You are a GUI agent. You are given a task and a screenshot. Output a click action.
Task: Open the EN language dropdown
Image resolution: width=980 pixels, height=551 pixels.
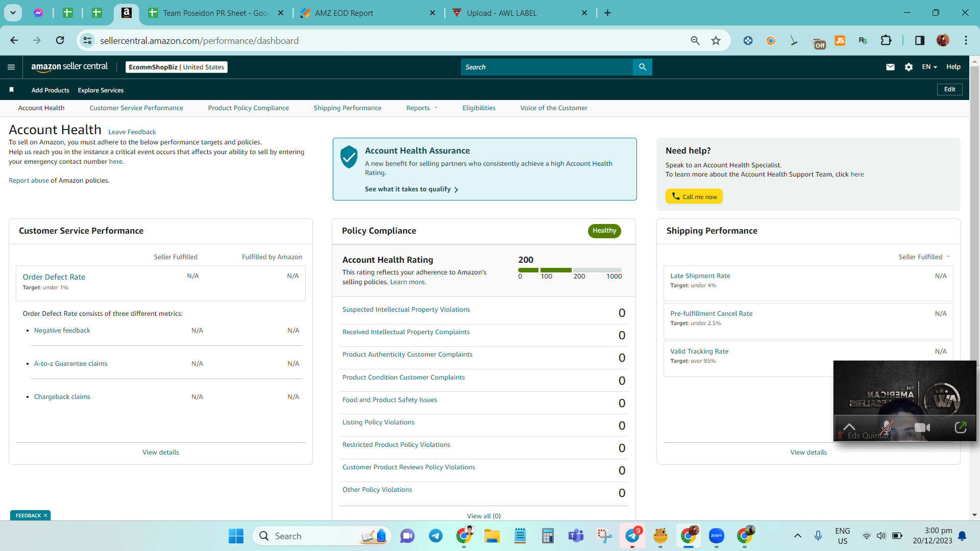point(929,67)
